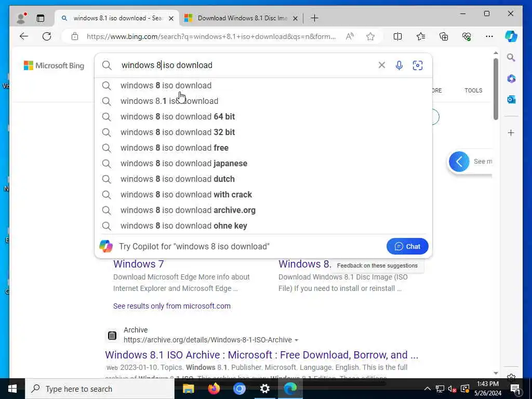Image resolution: width=532 pixels, height=399 pixels.
Task: Choose suggestion ending in 64 bit
Action: tap(263, 117)
